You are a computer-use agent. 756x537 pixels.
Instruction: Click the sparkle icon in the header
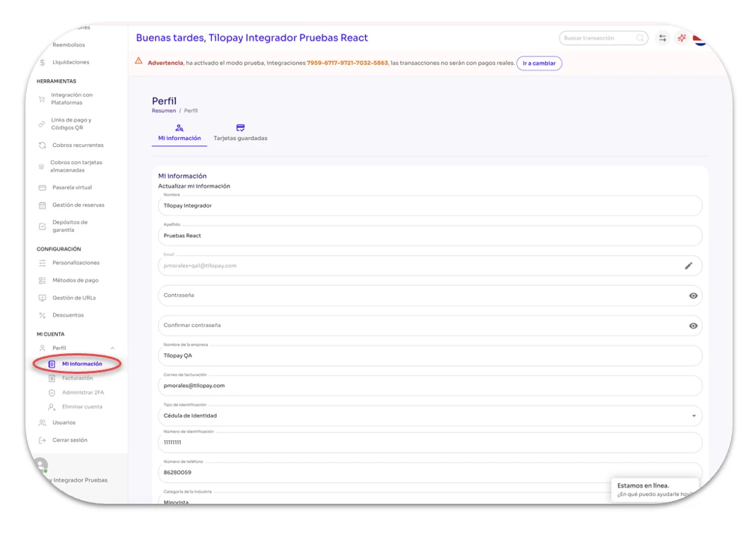click(x=682, y=38)
